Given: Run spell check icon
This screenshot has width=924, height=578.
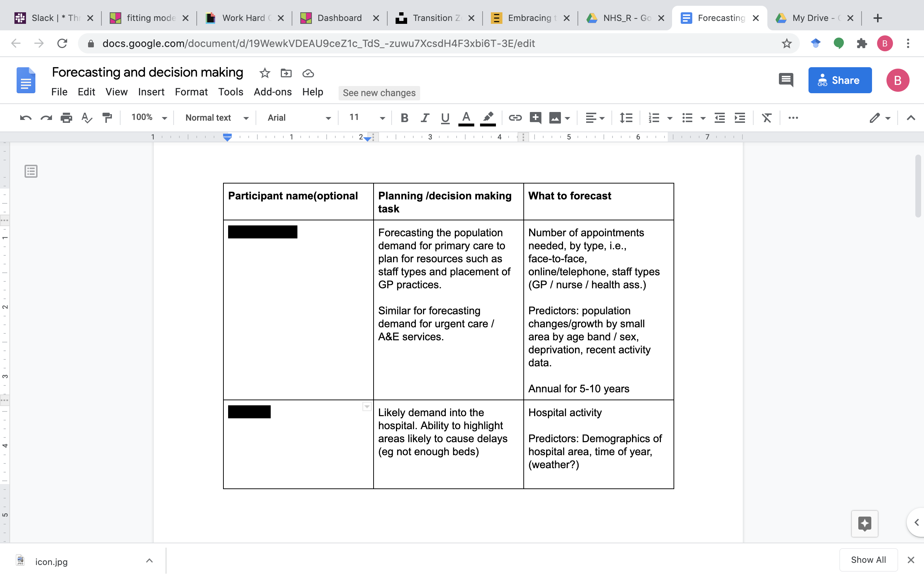Looking at the screenshot, I should [x=87, y=118].
